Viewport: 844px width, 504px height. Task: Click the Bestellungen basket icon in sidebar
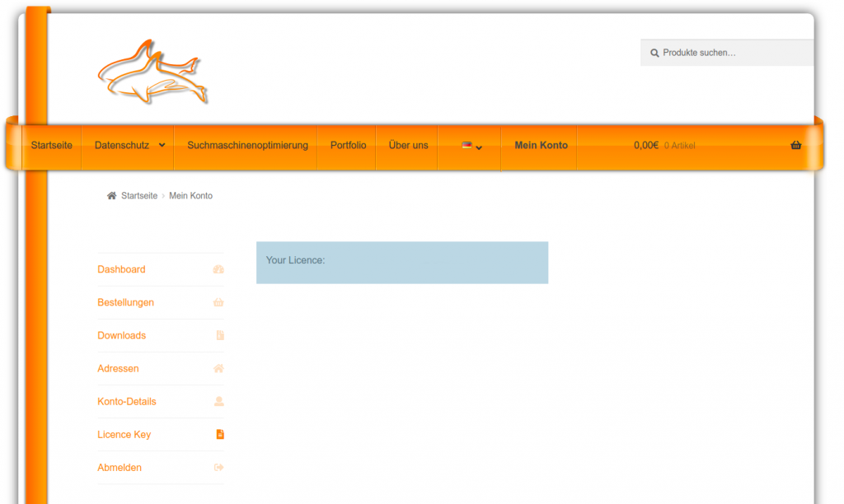(x=218, y=302)
